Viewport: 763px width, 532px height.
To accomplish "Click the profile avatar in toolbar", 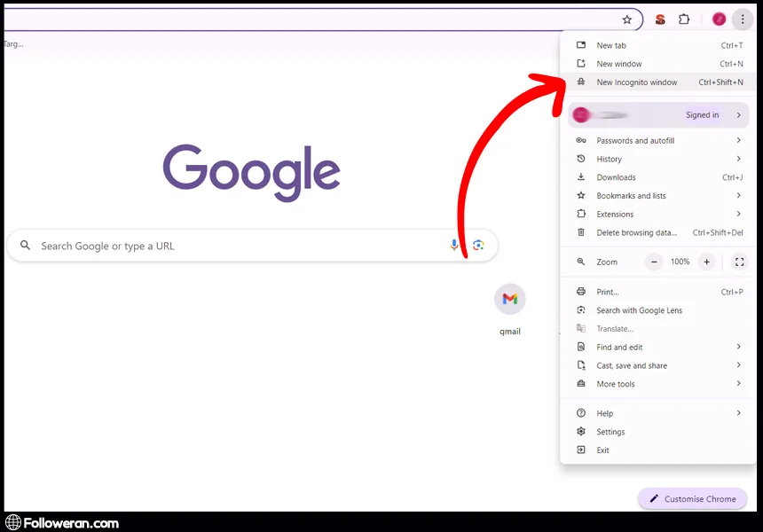I will 719,20.
